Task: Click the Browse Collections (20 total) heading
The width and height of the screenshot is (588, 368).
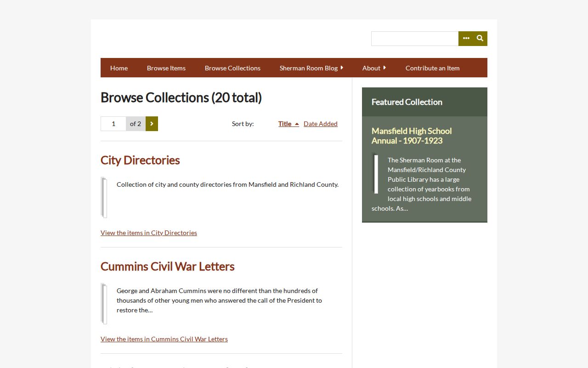Action: click(181, 98)
